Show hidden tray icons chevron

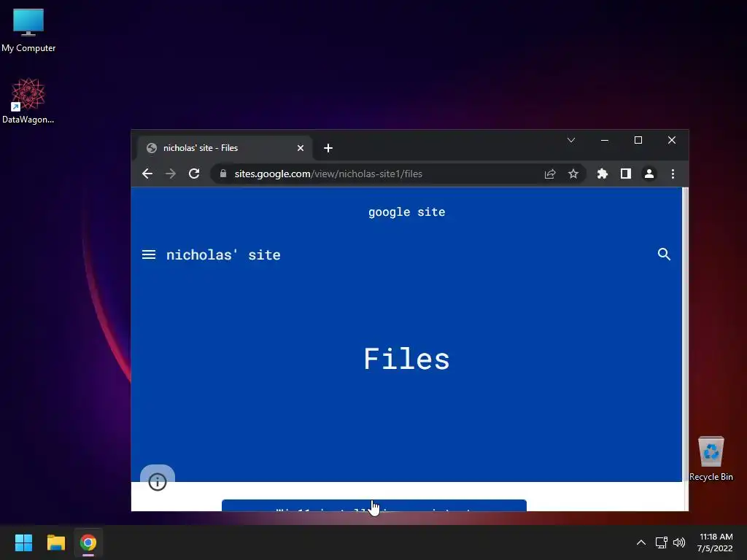[x=641, y=542]
